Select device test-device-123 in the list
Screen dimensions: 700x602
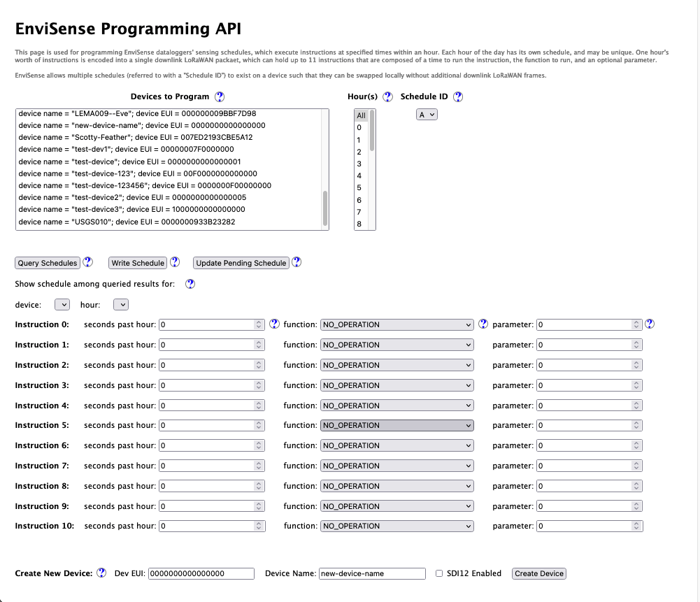pyautogui.click(x=169, y=173)
